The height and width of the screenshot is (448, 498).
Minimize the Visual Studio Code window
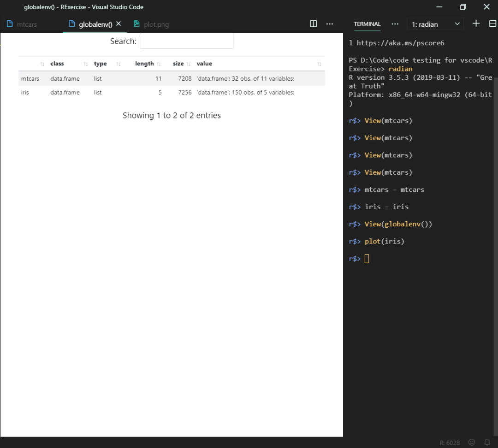[x=439, y=6]
